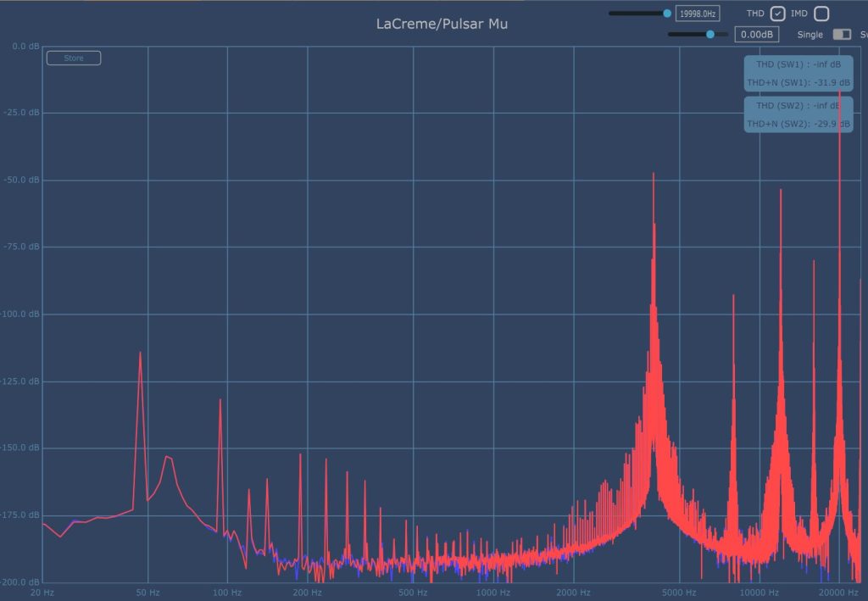Click the Single mode label

pyautogui.click(x=810, y=35)
